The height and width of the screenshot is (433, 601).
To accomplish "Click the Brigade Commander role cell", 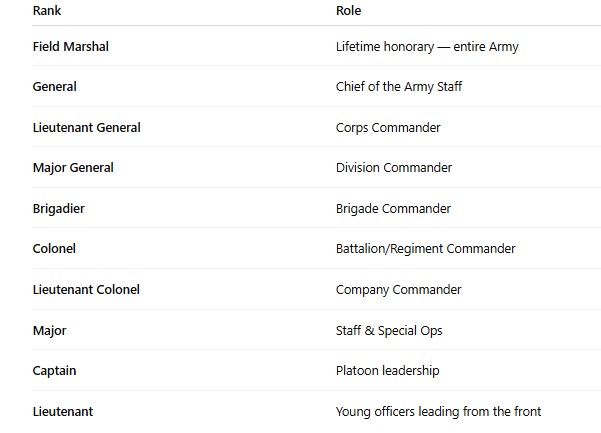I will tap(393, 209).
